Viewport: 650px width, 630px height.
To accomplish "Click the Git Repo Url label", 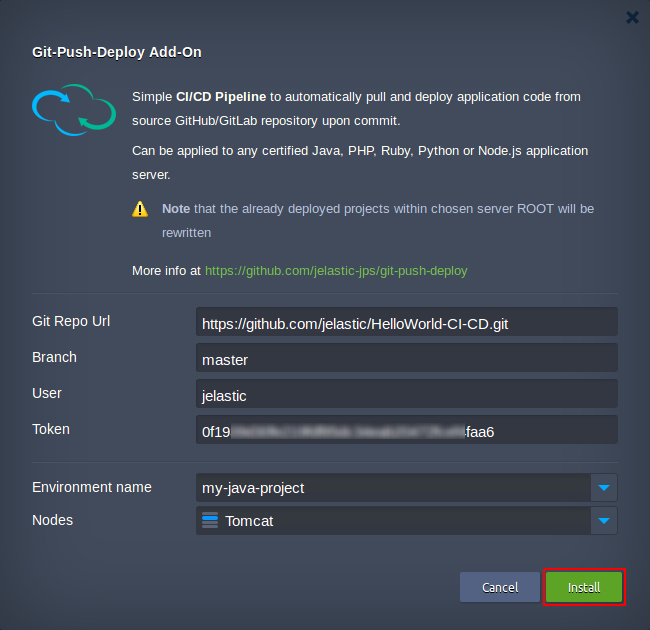I will pyautogui.click(x=71, y=321).
